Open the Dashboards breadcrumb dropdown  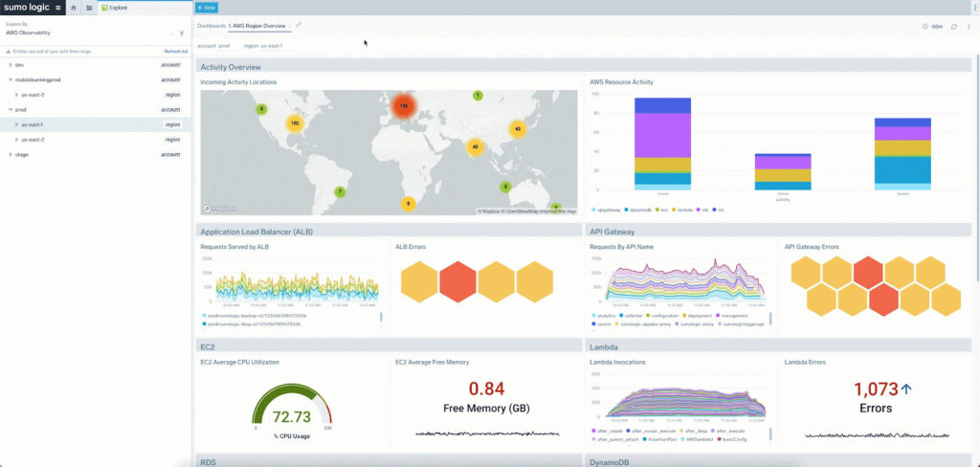tap(212, 26)
